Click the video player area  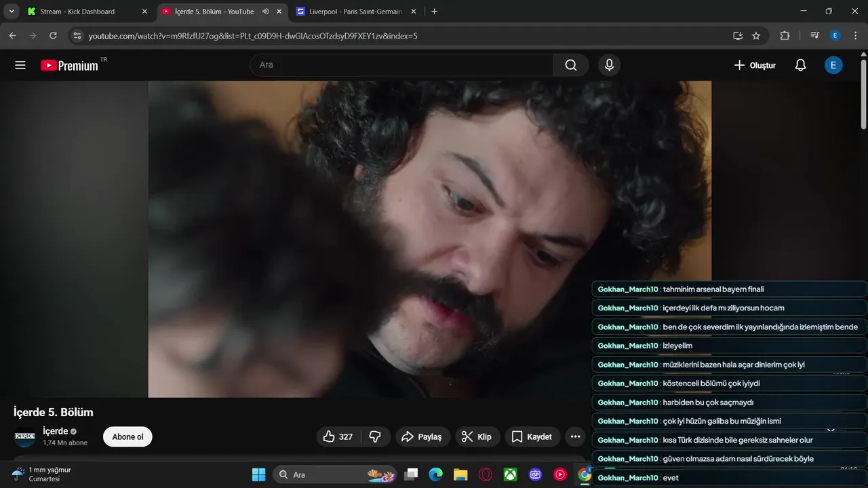coord(430,239)
